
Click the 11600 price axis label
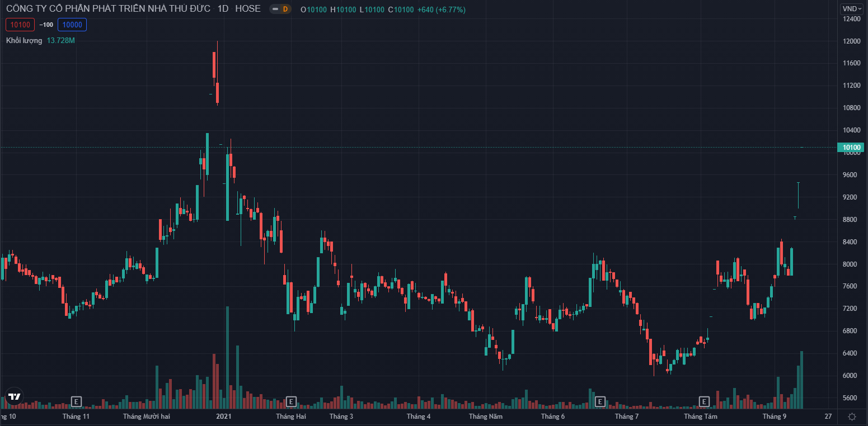click(851, 63)
